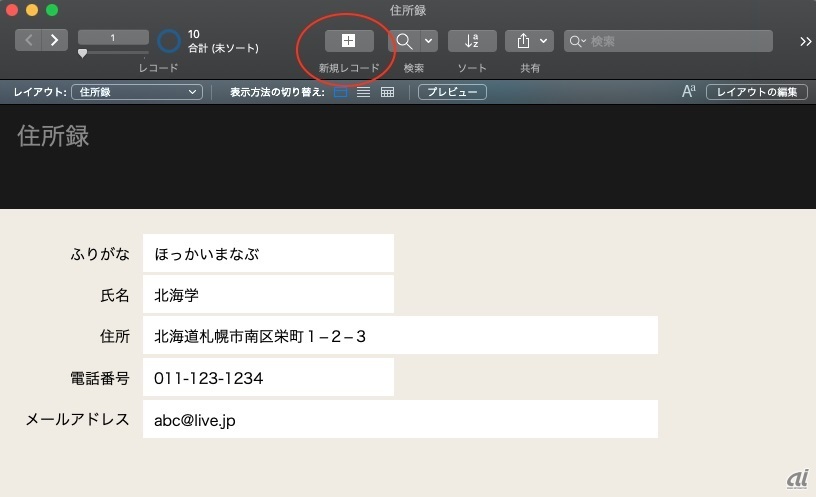
Task: Click the 電話番号 field 011-123-1234
Action: 269,377
